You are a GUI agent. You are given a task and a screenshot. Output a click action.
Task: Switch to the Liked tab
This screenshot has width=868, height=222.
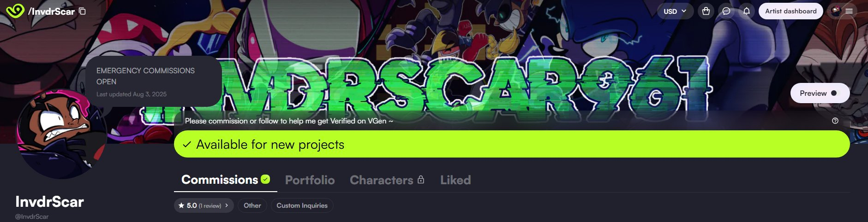click(455, 180)
